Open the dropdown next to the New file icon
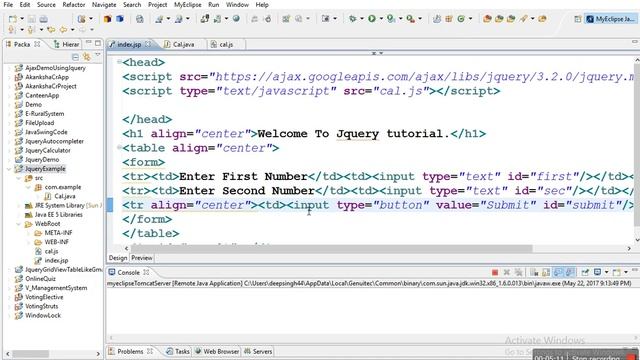The width and height of the screenshot is (640, 360). (x=22, y=19)
